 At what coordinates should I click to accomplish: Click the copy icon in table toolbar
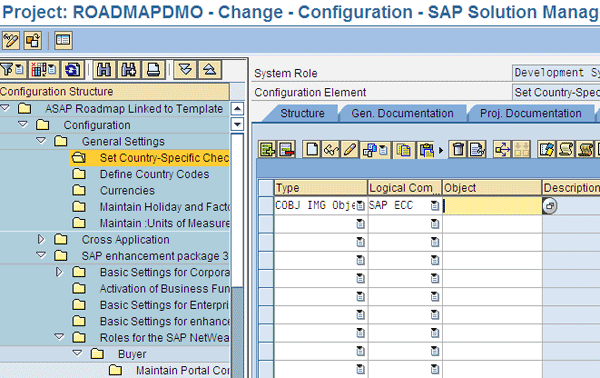403,149
